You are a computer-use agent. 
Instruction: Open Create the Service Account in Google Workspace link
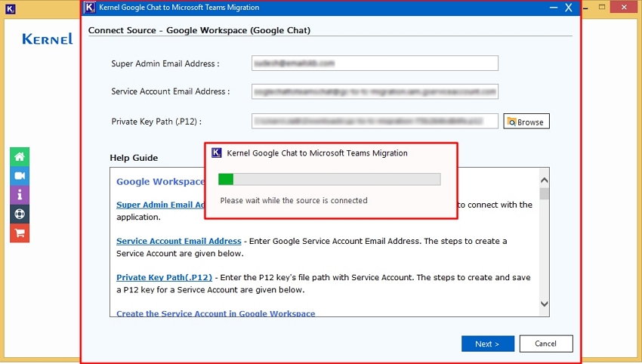[216, 313]
